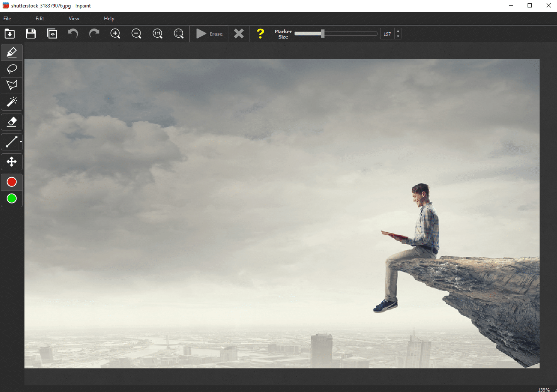Save the current image
Image resolution: width=557 pixels, height=392 pixels.
(31, 34)
